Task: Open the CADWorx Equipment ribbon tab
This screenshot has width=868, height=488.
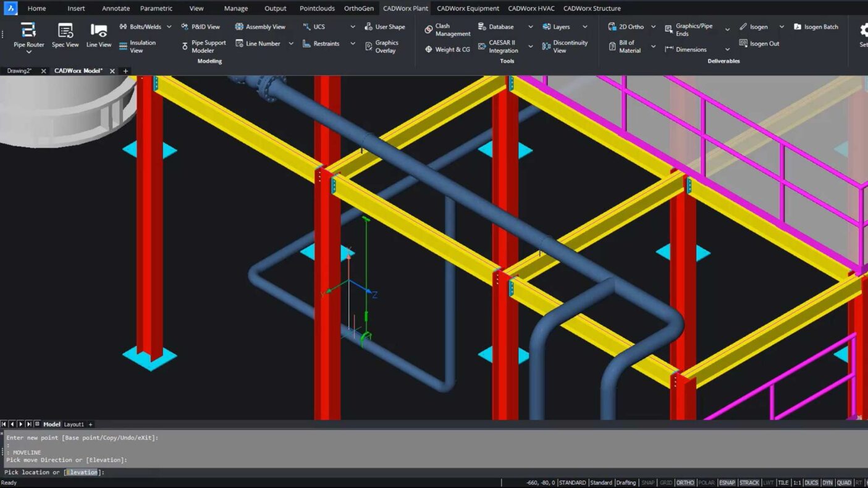Action: tap(468, 8)
